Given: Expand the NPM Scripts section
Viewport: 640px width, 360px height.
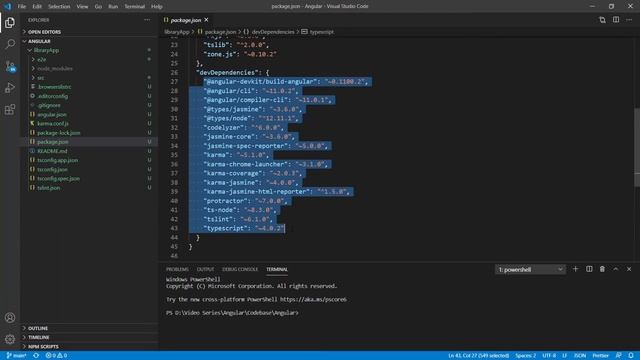Looking at the screenshot, I should coord(89,347).
